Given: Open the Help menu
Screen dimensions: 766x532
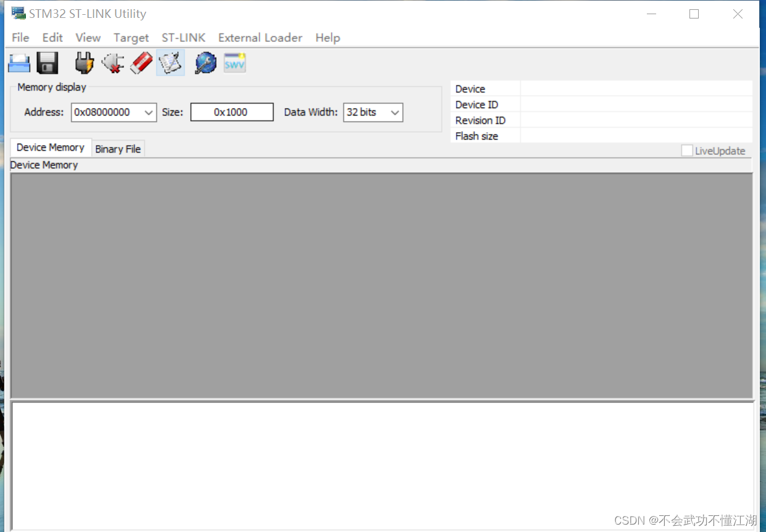Looking at the screenshot, I should pyautogui.click(x=328, y=38).
